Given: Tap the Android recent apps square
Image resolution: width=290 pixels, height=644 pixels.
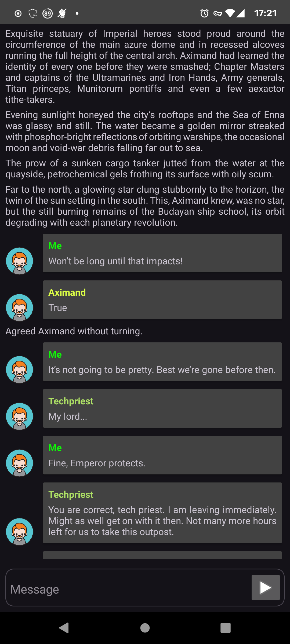Looking at the screenshot, I should 226,628.
